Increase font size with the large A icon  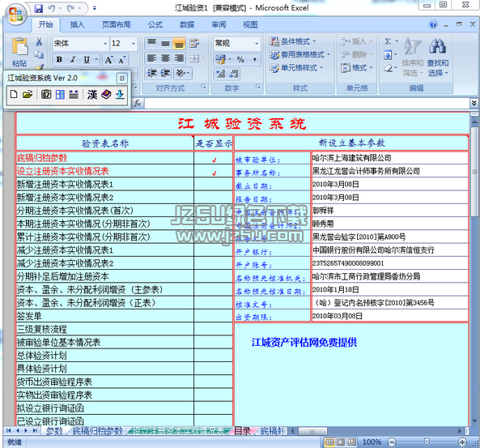click(x=108, y=59)
